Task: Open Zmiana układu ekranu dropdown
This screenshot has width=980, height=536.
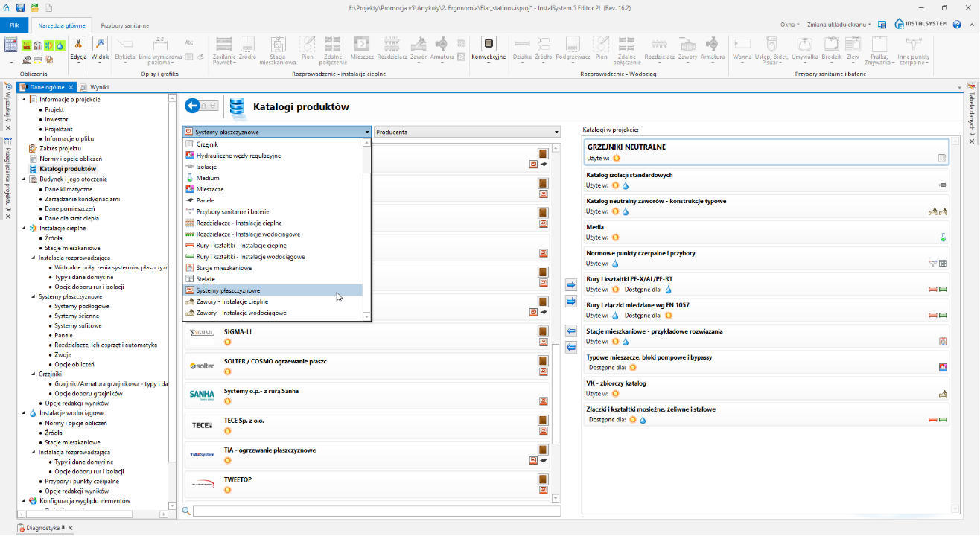Action: 839,25
